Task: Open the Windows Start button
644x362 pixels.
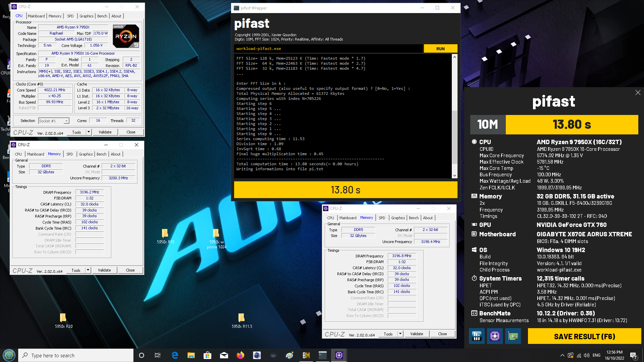Action: click(x=9, y=355)
